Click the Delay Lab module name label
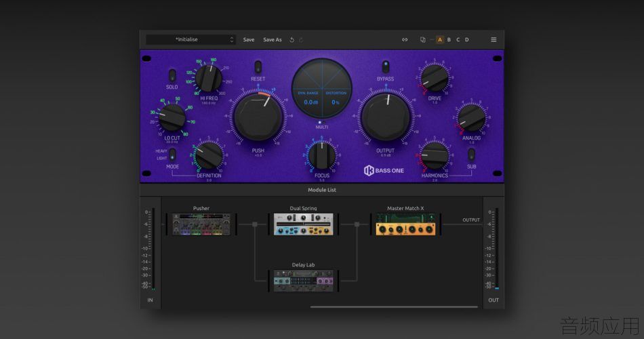 point(304,265)
